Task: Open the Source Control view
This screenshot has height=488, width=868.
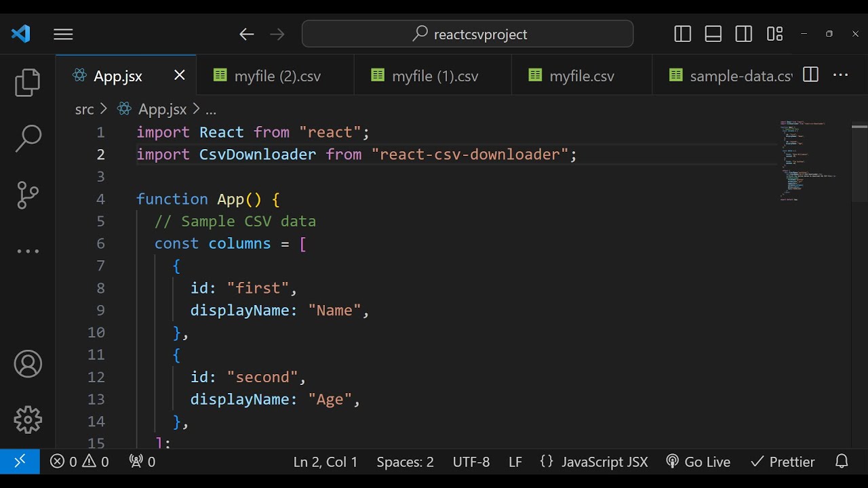Action: (28, 195)
